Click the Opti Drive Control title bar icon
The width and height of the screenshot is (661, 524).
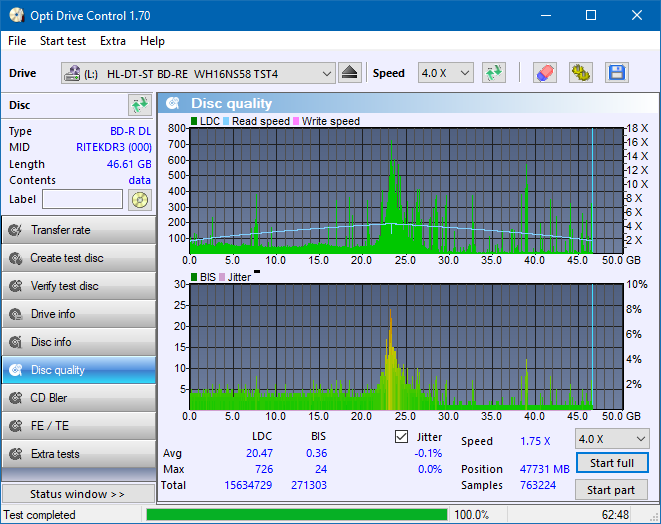coord(16,15)
